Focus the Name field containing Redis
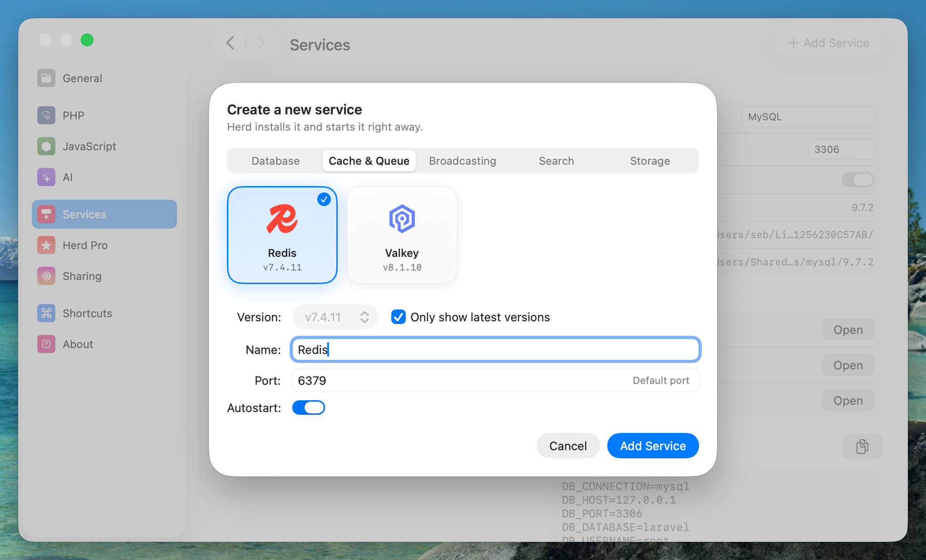Viewport: 926px width, 560px height. pyautogui.click(x=495, y=349)
